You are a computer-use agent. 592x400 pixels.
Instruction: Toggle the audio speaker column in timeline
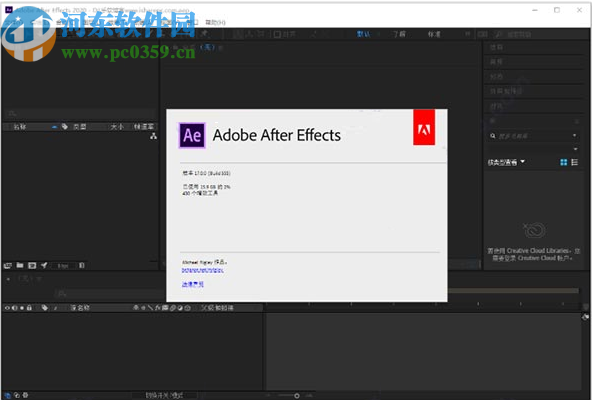coord(14,308)
